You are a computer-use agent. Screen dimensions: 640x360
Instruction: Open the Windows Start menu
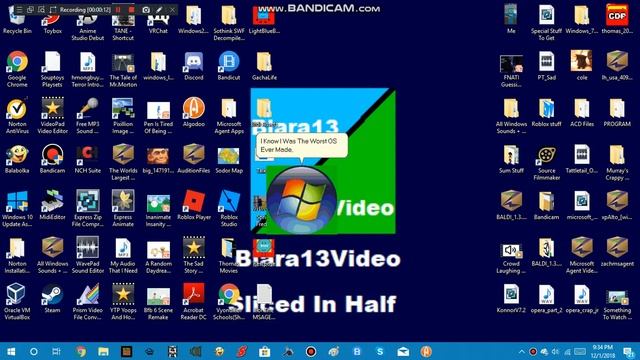point(11,351)
